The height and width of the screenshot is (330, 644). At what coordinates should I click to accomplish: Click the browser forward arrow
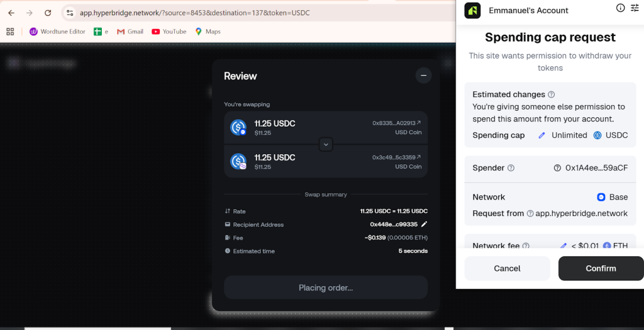click(x=29, y=13)
